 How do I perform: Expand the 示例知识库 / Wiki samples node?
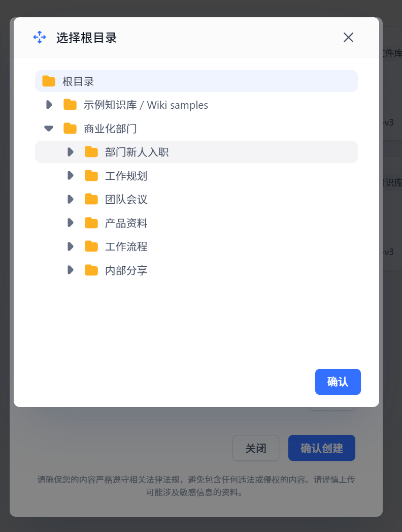click(x=49, y=105)
